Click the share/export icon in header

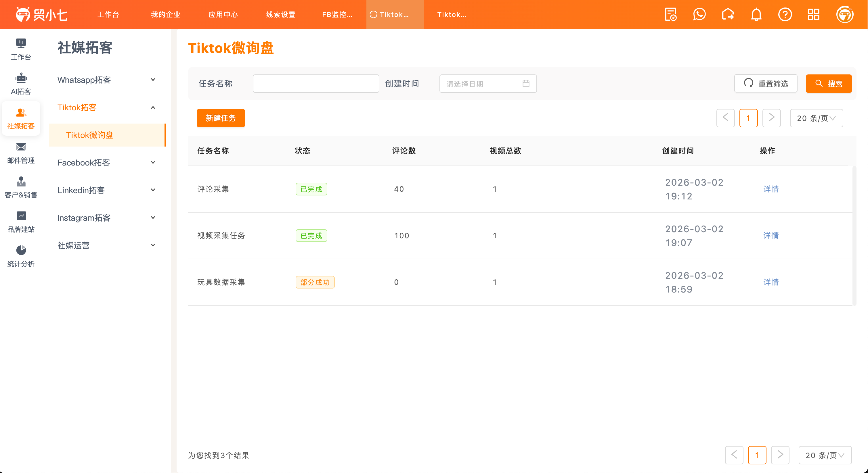point(728,14)
